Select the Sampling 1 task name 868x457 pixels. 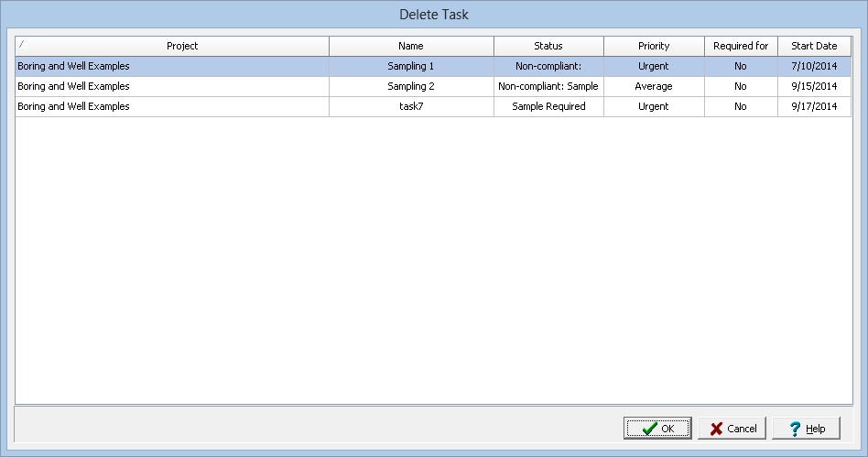(x=411, y=66)
